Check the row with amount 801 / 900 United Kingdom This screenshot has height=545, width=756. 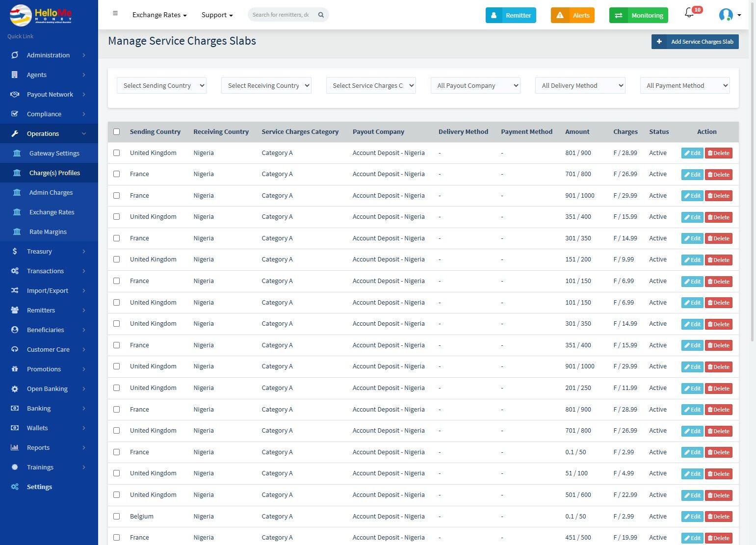coord(116,153)
